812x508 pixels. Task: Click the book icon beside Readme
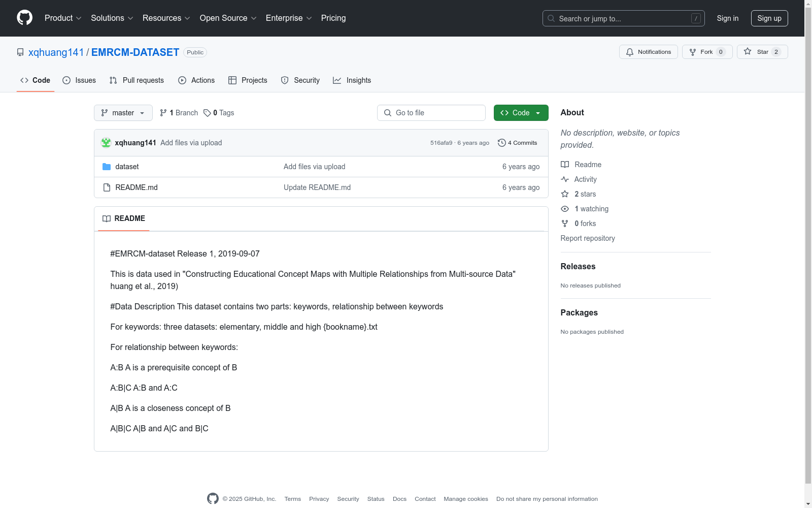click(565, 165)
